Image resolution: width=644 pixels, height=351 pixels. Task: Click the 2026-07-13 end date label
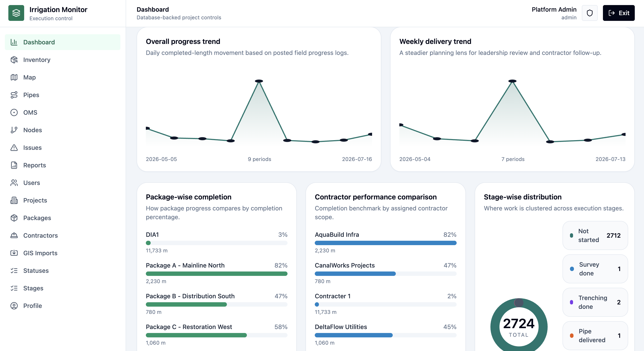(610, 159)
